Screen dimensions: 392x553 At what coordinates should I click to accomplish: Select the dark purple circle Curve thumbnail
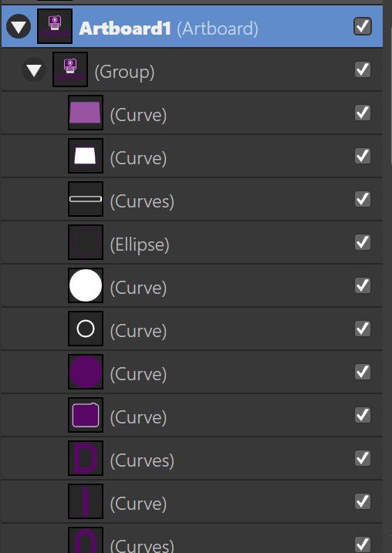pyautogui.click(x=86, y=372)
